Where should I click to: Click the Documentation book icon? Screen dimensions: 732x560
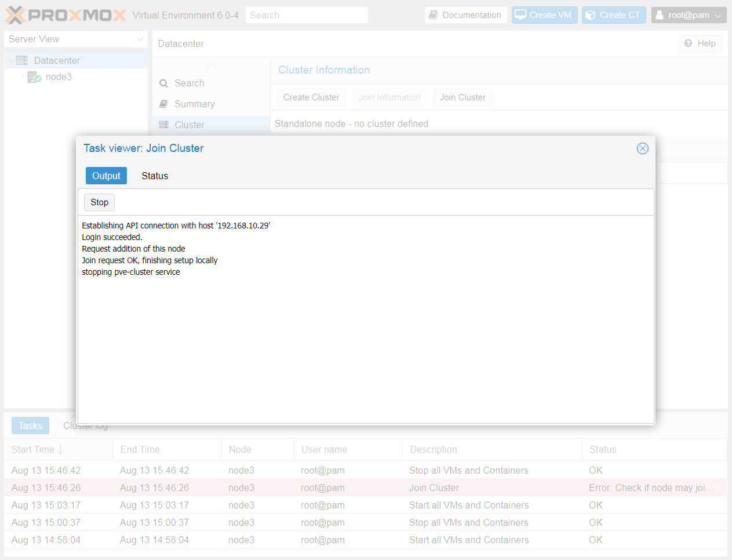pos(434,15)
